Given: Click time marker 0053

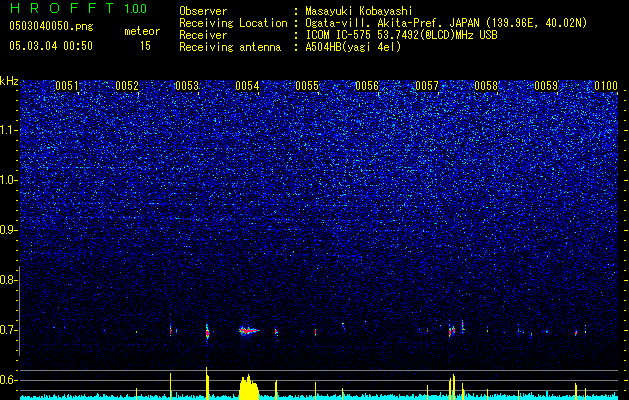Looking at the screenshot, I should coord(187,86).
